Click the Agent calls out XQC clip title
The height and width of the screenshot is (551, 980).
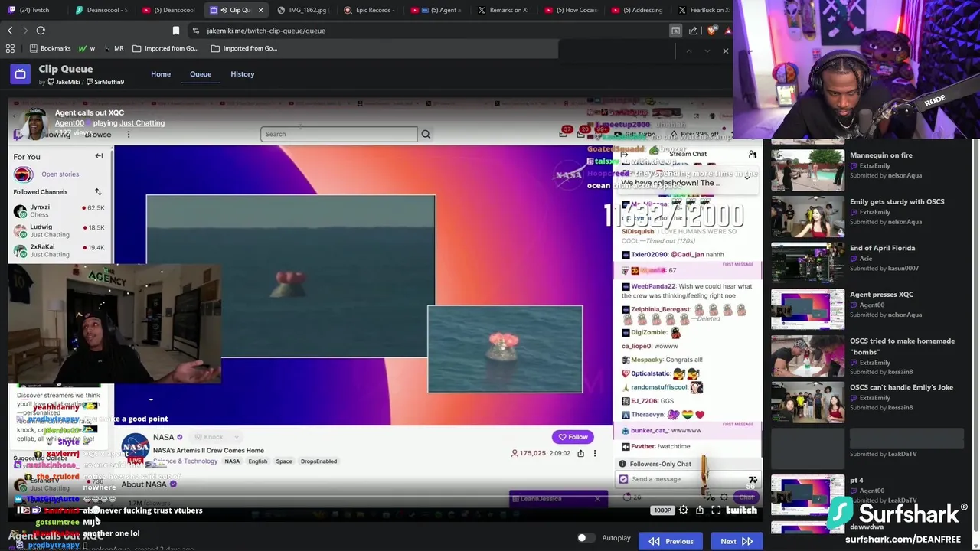pyautogui.click(x=89, y=112)
